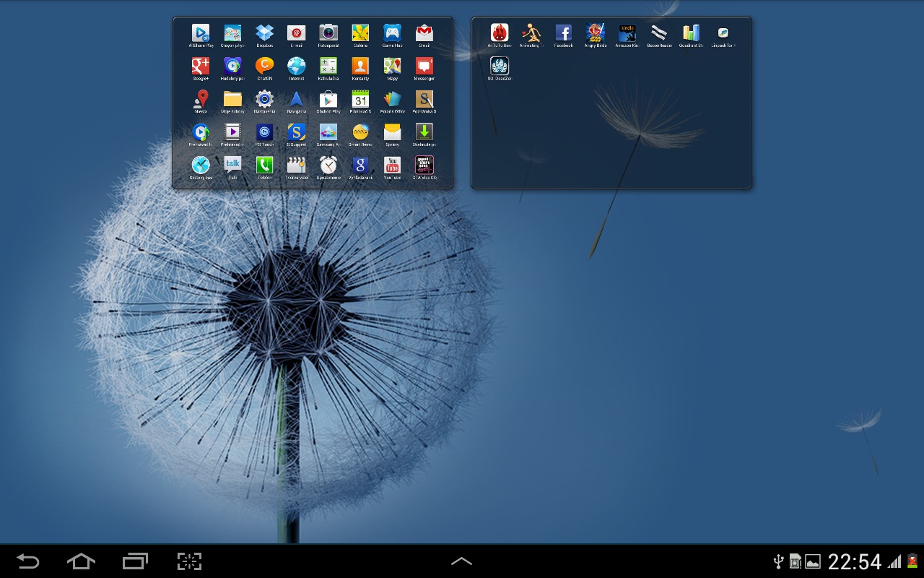Image resolution: width=924 pixels, height=578 pixels.
Task: Tap the Home button
Action: click(81, 561)
